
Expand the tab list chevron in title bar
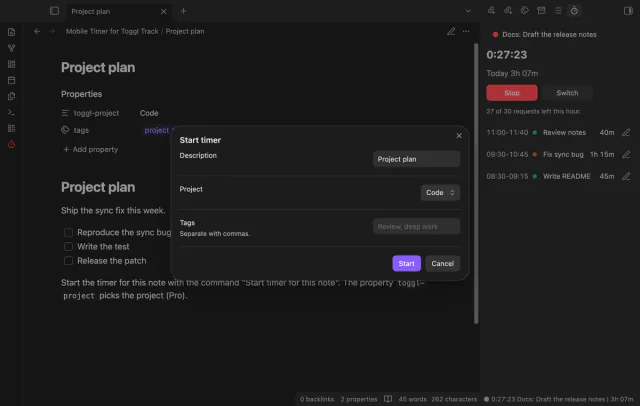468,11
